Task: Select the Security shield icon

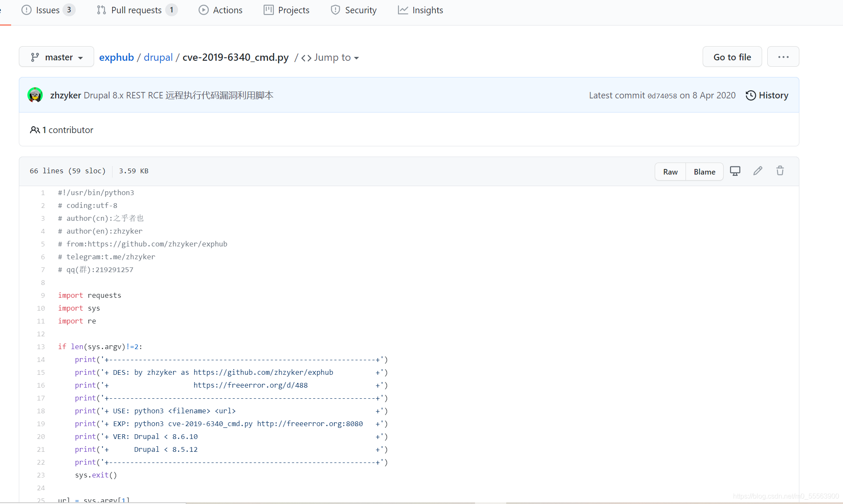Action: pyautogui.click(x=335, y=10)
